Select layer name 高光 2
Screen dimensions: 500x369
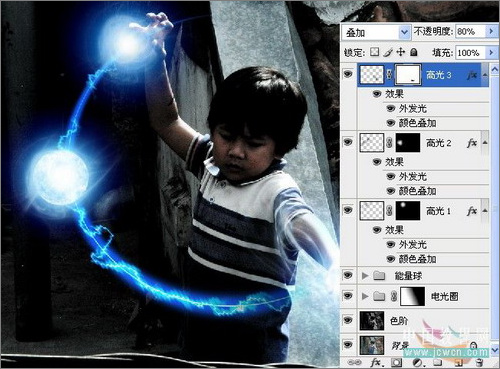(x=438, y=143)
